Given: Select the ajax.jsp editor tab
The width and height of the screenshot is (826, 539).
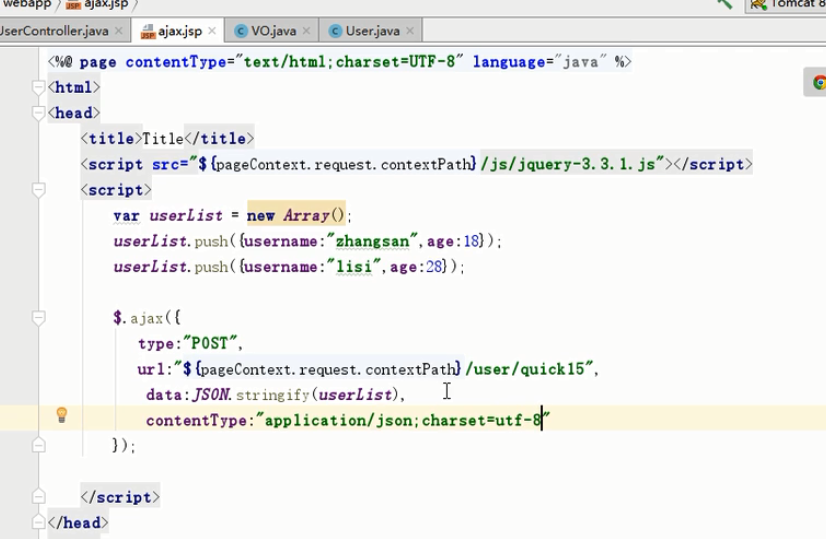Looking at the screenshot, I should 180,31.
